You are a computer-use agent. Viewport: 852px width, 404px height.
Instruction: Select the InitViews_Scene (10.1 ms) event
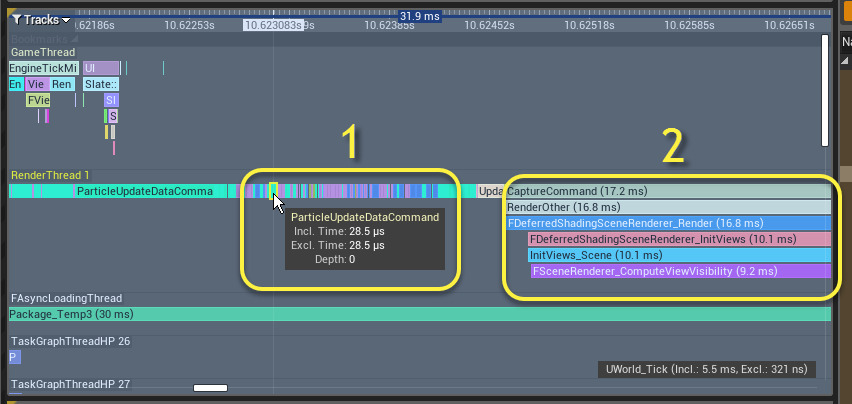(680, 255)
